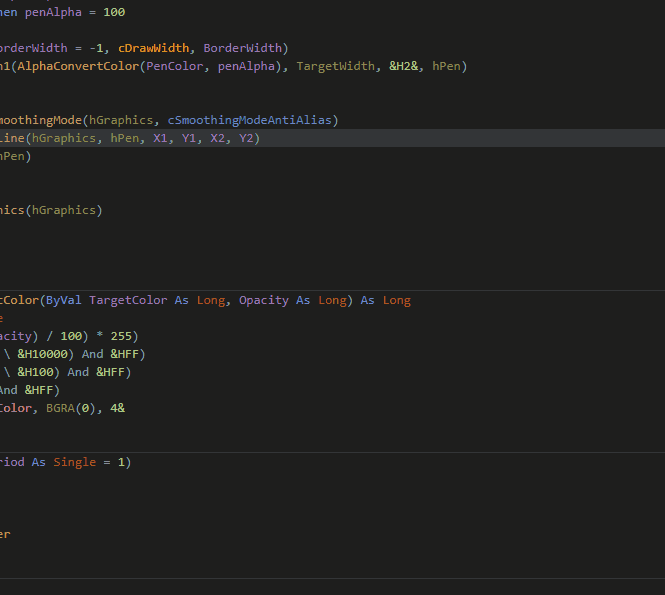This screenshot has width=665, height=595.
Task: Click the return type Long at line end
Action: (x=397, y=300)
